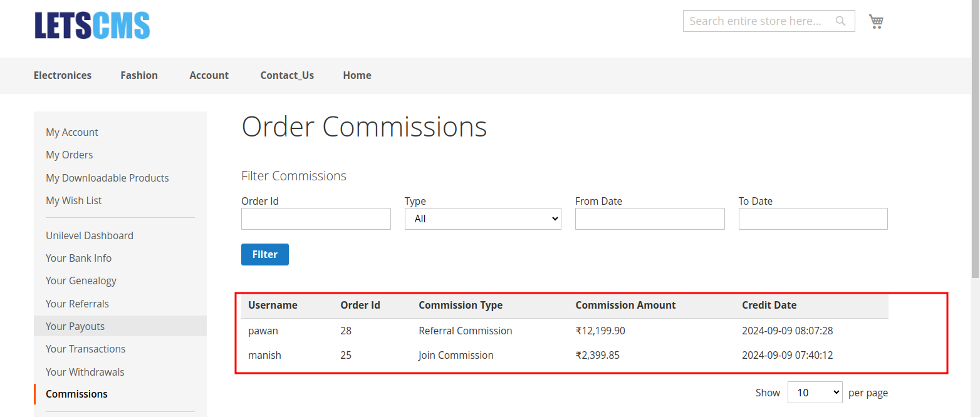980x417 pixels.
Task: Open the Electronices menu
Action: pyautogui.click(x=63, y=75)
